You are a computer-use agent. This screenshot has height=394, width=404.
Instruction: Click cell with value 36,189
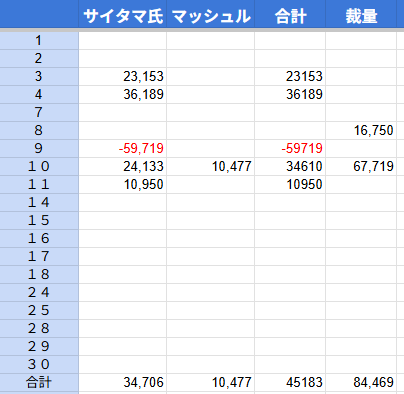(123, 95)
